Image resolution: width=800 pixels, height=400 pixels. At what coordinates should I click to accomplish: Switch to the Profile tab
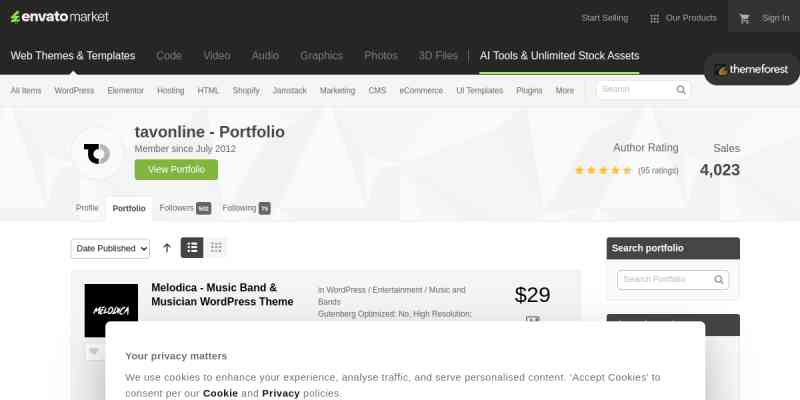(x=87, y=208)
